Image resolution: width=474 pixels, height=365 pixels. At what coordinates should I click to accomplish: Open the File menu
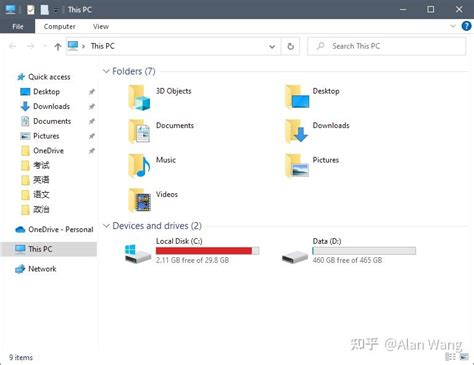(x=18, y=26)
